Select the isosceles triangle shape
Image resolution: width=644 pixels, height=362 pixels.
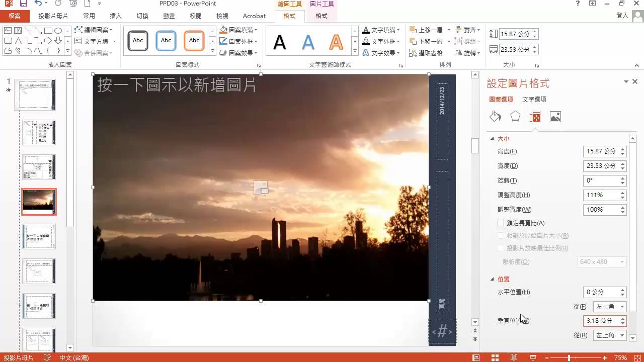[x=18, y=41]
